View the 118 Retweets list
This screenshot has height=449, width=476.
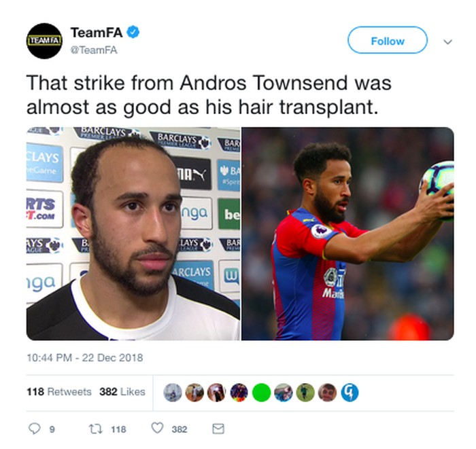(x=59, y=392)
